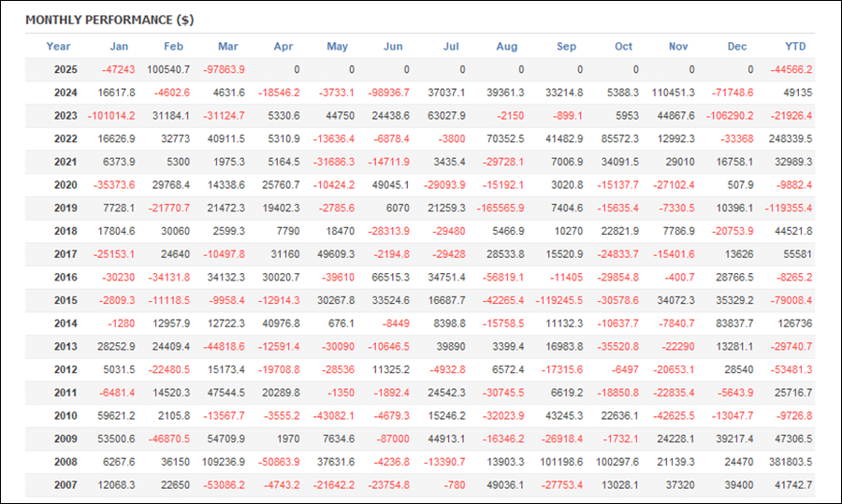
Task: Click the 49045.1 value in 2020
Action: click(x=390, y=185)
